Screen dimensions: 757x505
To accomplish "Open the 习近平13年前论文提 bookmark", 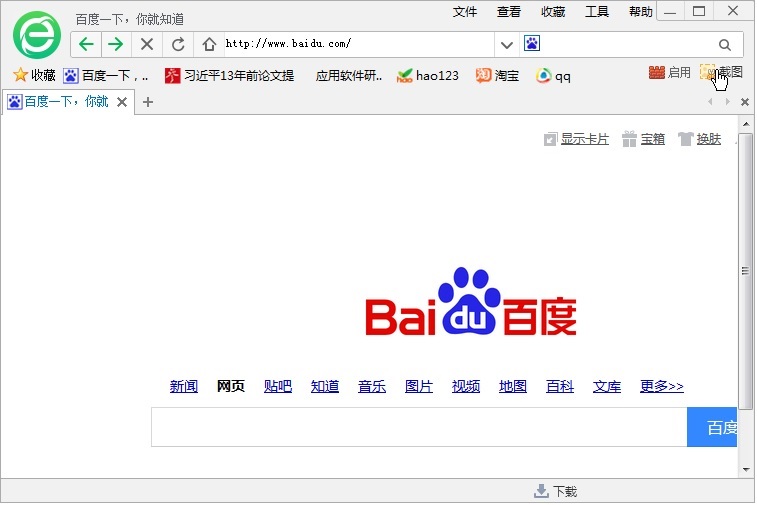I will (229, 76).
